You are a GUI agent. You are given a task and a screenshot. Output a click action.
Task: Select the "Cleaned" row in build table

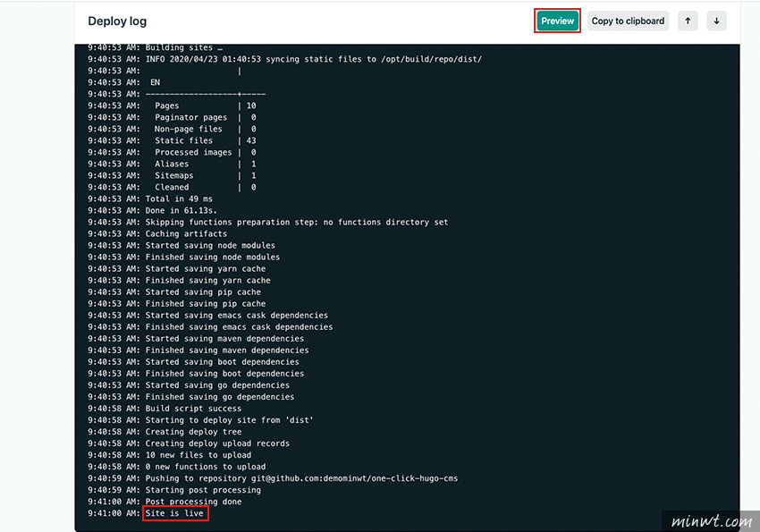(172, 188)
